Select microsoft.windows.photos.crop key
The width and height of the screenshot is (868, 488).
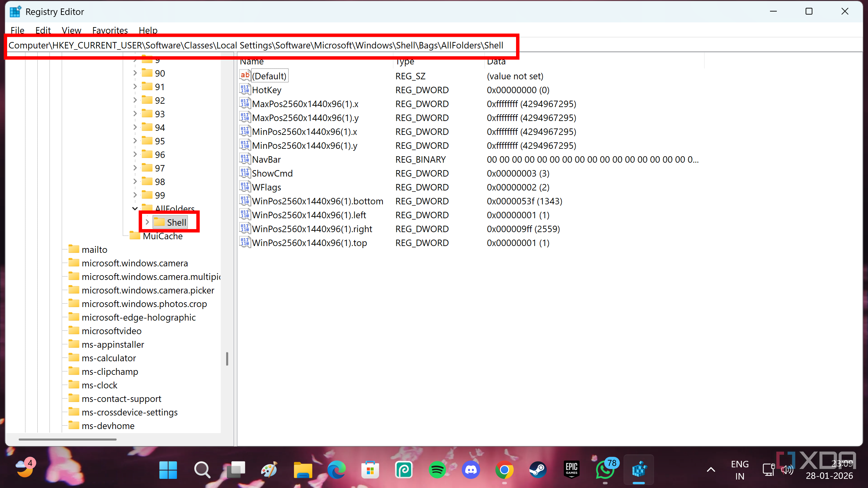point(144,304)
